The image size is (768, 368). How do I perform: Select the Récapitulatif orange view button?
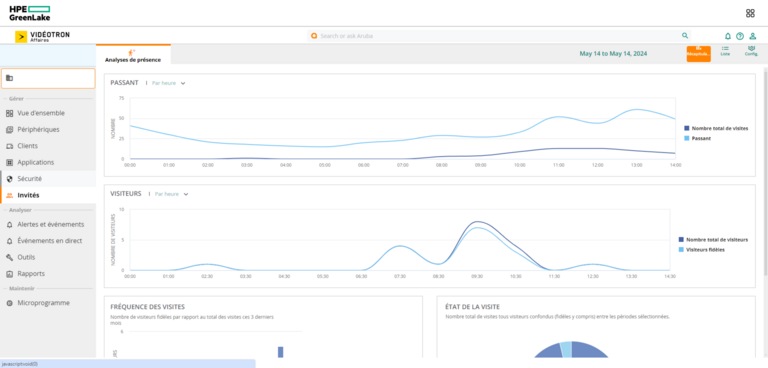point(698,53)
